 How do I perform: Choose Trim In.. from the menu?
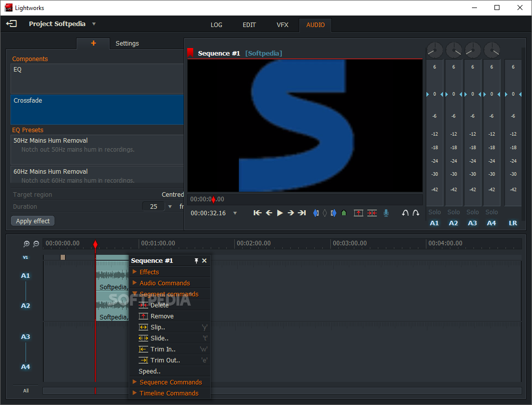coord(170,349)
